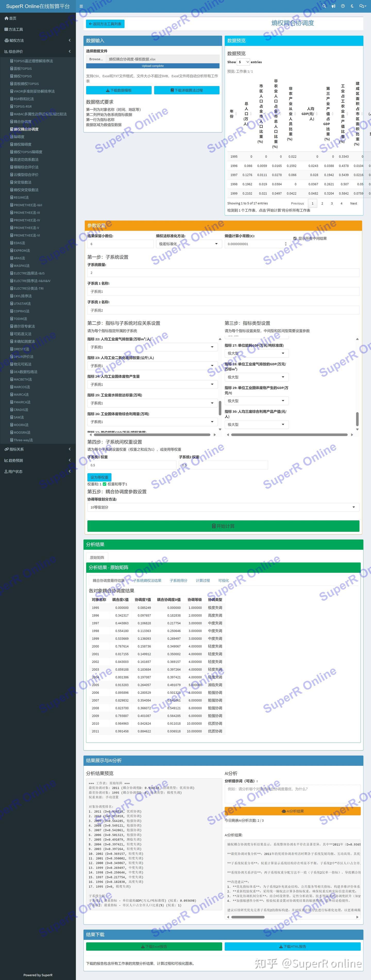Open the chat bubbles icon in header
Viewport: 371px width, 980px height.
tap(362, 6)
